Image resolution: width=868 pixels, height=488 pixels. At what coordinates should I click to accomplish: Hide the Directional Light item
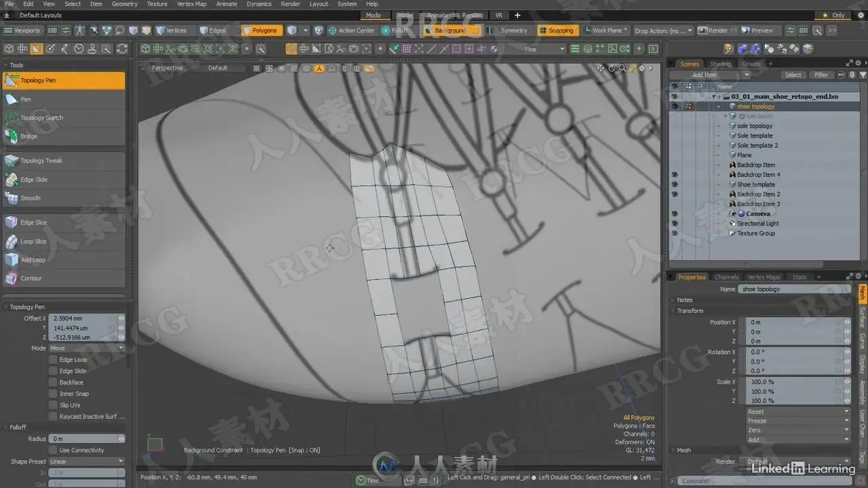tap(674, 224)
